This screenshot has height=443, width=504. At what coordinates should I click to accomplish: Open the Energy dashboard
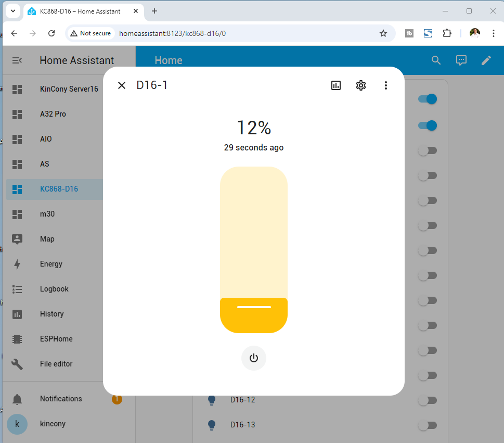(x=51, y=264)
